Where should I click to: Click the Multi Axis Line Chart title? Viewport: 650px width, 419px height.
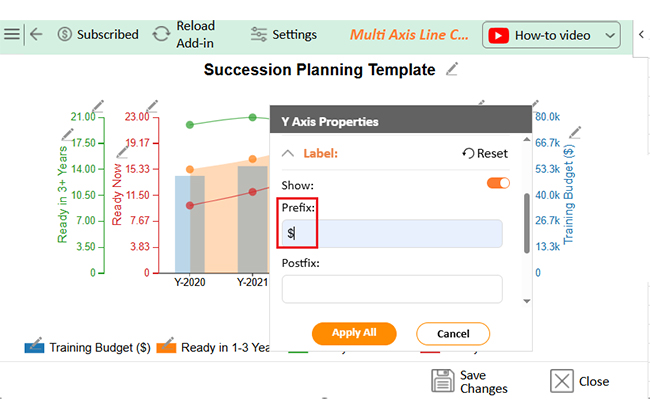[409, 34]
